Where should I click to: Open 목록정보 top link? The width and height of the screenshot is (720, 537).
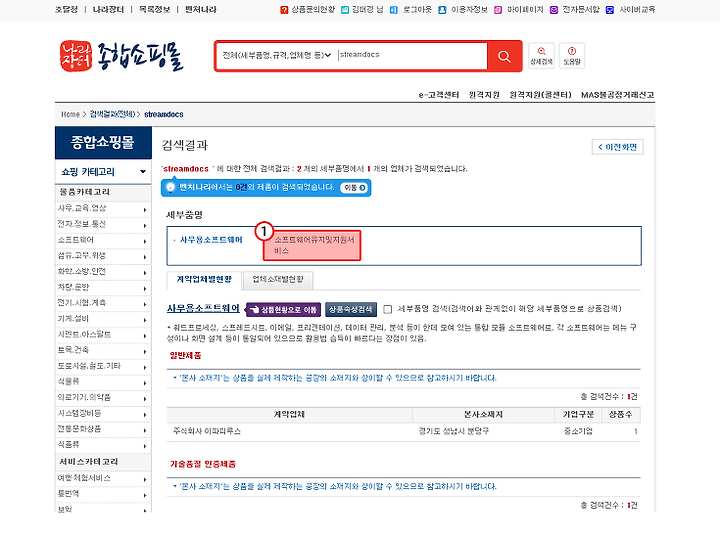coord(154,9)
